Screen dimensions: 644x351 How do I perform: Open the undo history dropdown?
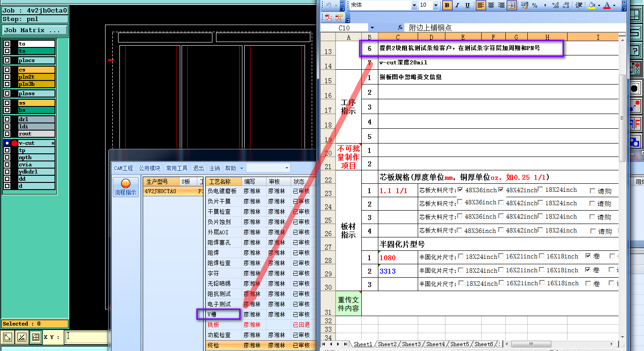click(336, 5)
